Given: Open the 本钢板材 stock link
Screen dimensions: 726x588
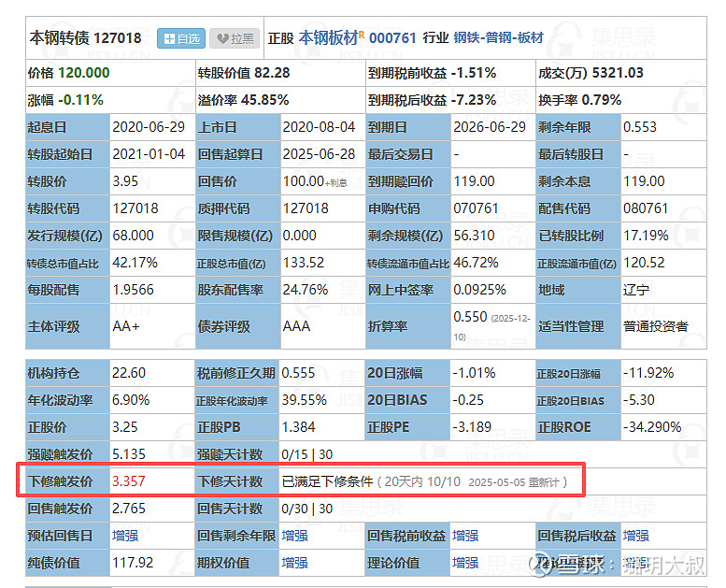Looking at the screenshot, I should pos(330,37).
